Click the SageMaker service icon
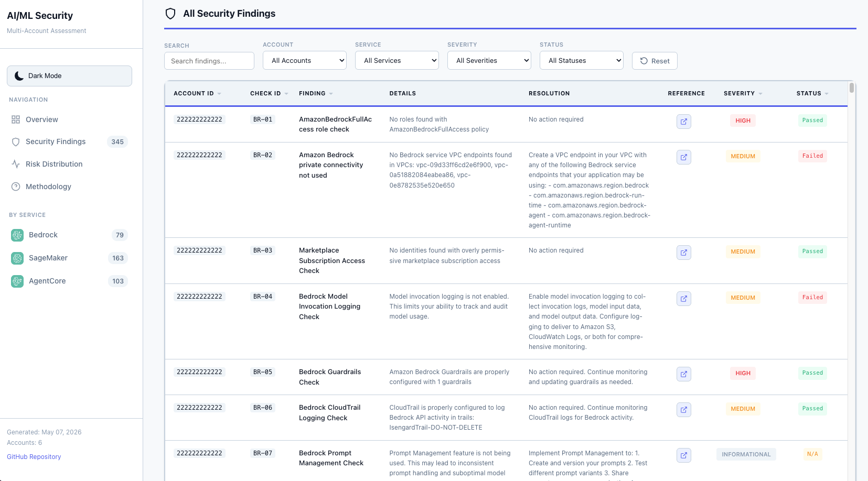 click(17, 258)
